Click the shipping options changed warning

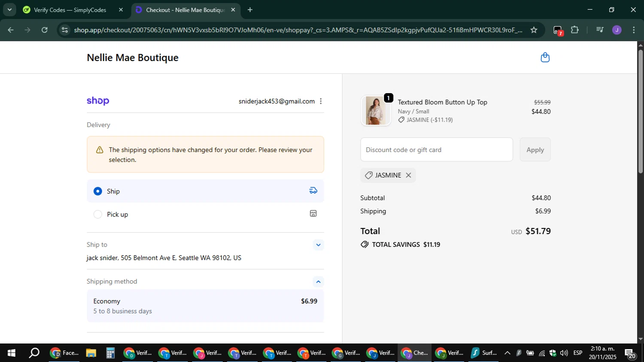point(205,155)
